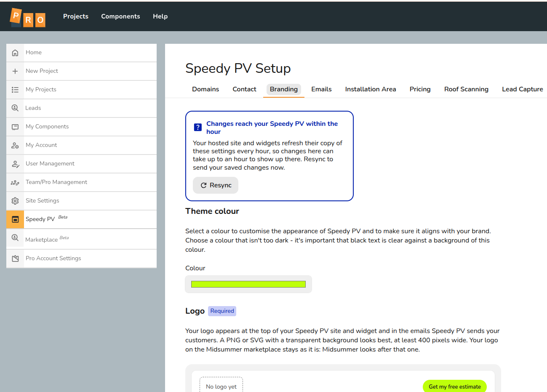The image size is (547, 392).
Task: Click the Site Settings gear icon
Action: (x=15, y=201)
